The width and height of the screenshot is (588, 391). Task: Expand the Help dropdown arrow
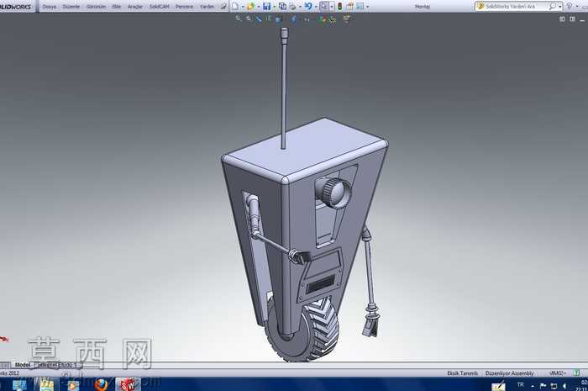577,7
